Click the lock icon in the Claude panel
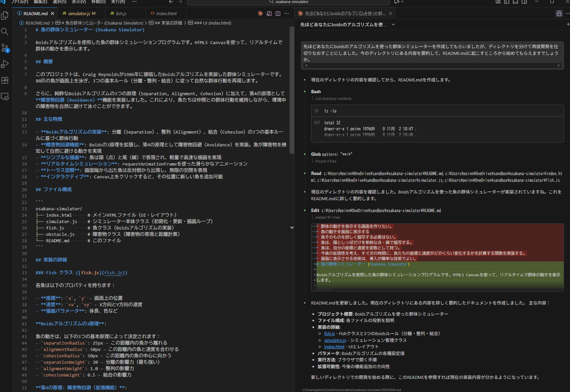Screen dimensions: 570x392 [559, 13]
